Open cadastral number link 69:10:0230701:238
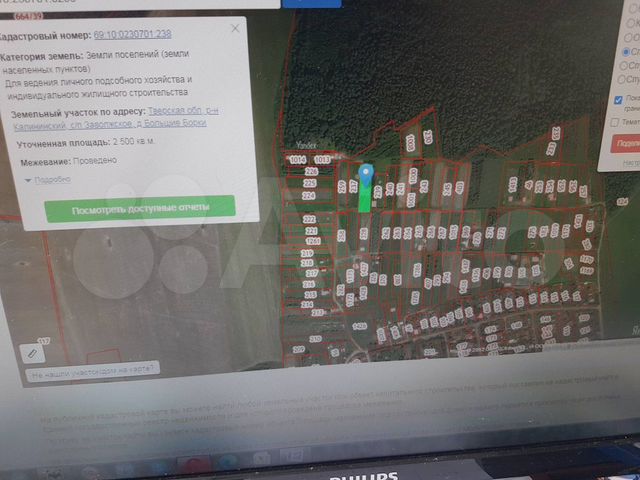This screenshot has height=480, width=640. coord(132,34)
